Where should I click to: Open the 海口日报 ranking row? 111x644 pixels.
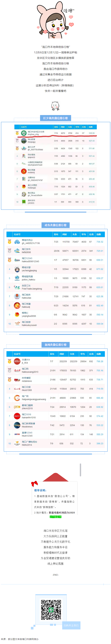56,389
